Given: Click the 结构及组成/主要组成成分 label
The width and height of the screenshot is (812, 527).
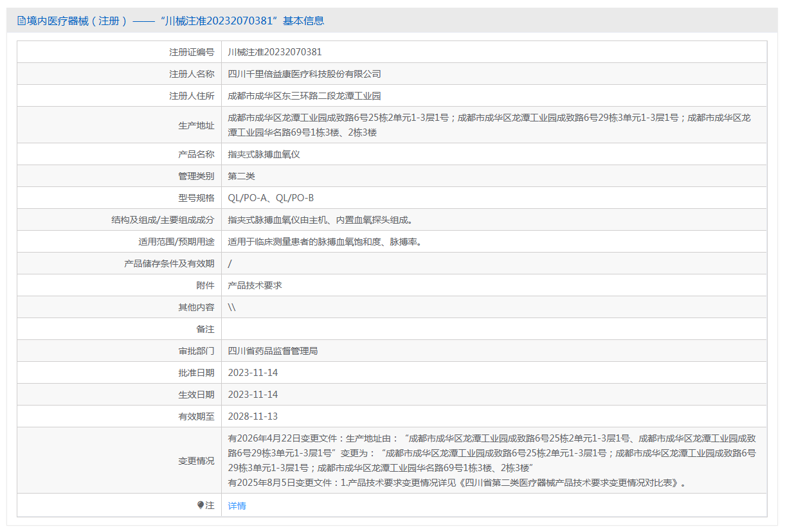Looking at the screenshot, I should coord(163,220).
